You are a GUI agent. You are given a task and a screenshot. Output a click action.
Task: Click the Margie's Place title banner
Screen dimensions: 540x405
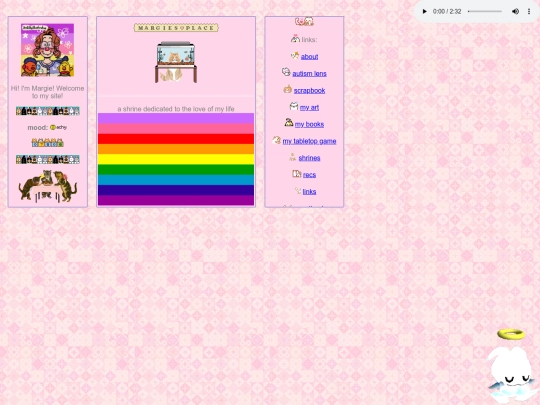(x=176, y=28)
